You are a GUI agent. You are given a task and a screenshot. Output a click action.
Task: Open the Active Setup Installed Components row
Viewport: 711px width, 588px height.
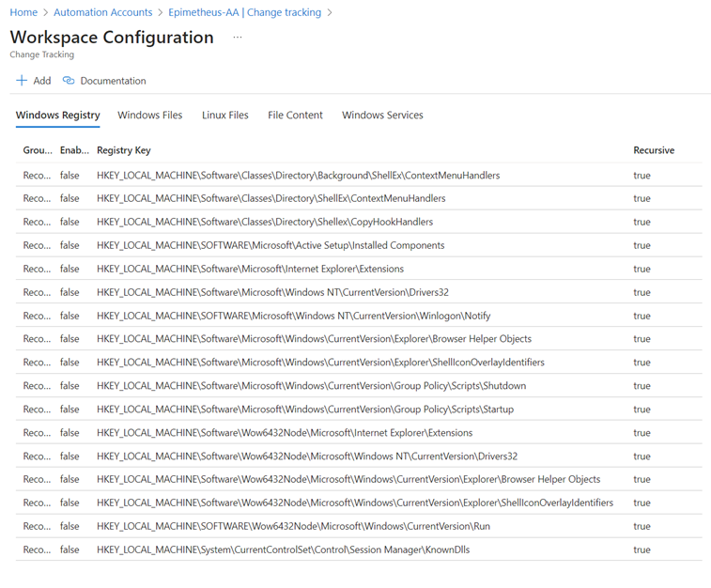270,245
